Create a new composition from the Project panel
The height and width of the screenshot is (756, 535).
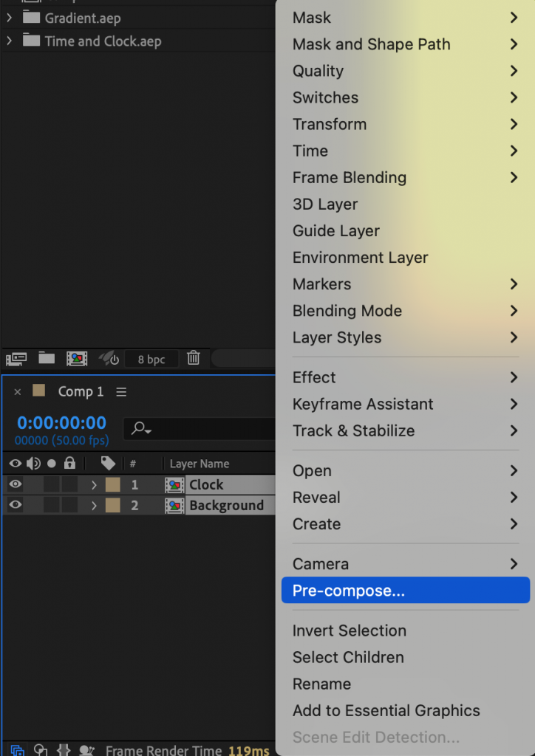(x=77, y=358)
